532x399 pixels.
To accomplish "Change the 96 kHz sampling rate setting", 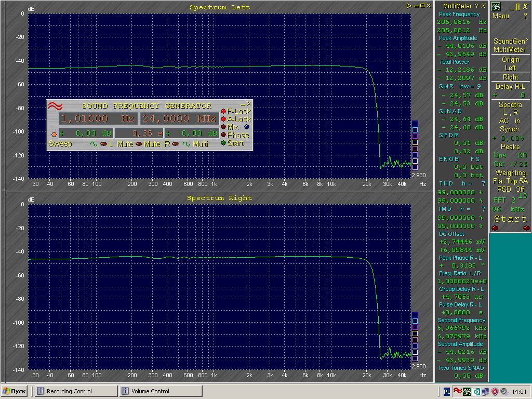I will coord(510,209).
